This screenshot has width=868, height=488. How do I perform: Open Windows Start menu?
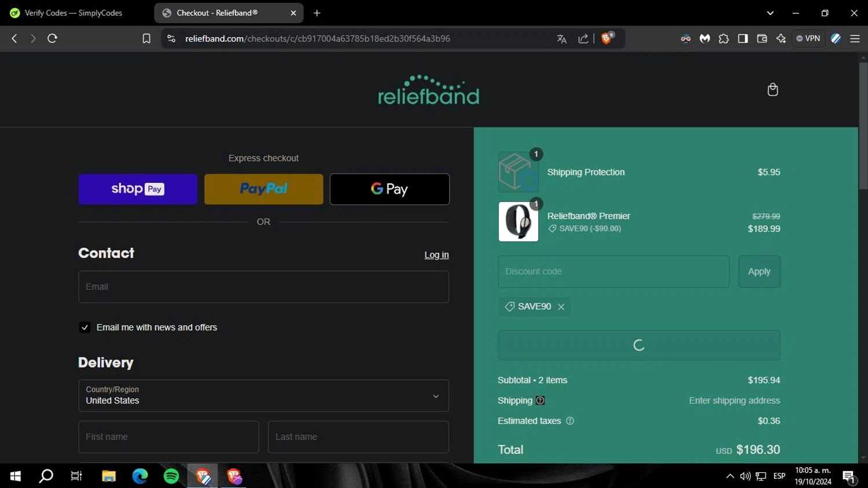[x=16, y=476]
